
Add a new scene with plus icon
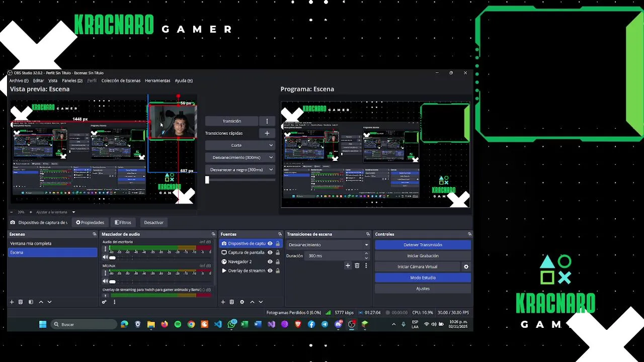coord(12,302)
